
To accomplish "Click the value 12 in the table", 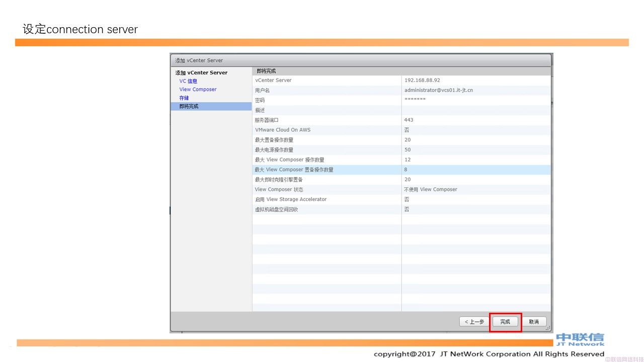I will click(408, 160).
